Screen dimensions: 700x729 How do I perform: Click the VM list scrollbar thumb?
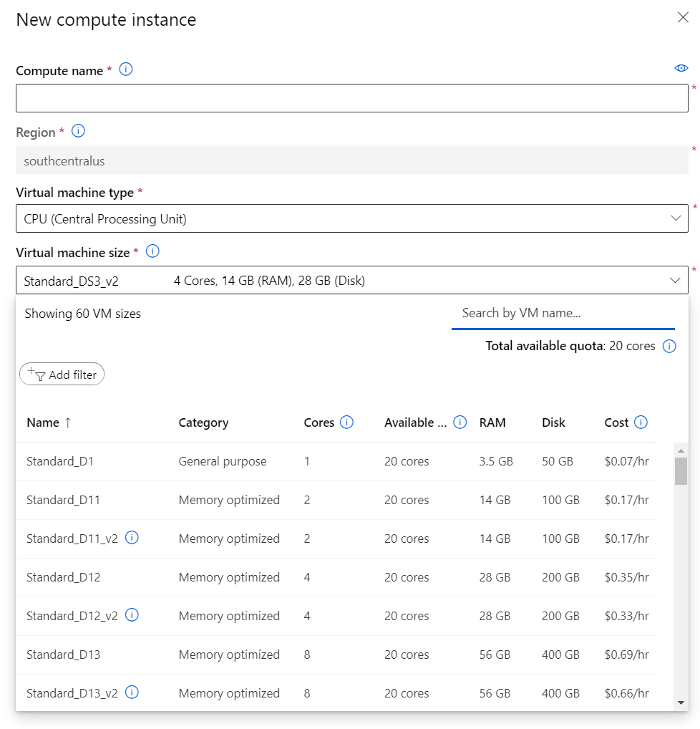click(681, 471)
